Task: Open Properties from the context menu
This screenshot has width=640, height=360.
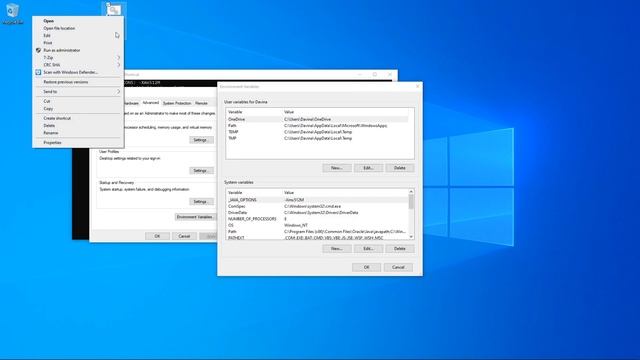Action: pos(78,142)
